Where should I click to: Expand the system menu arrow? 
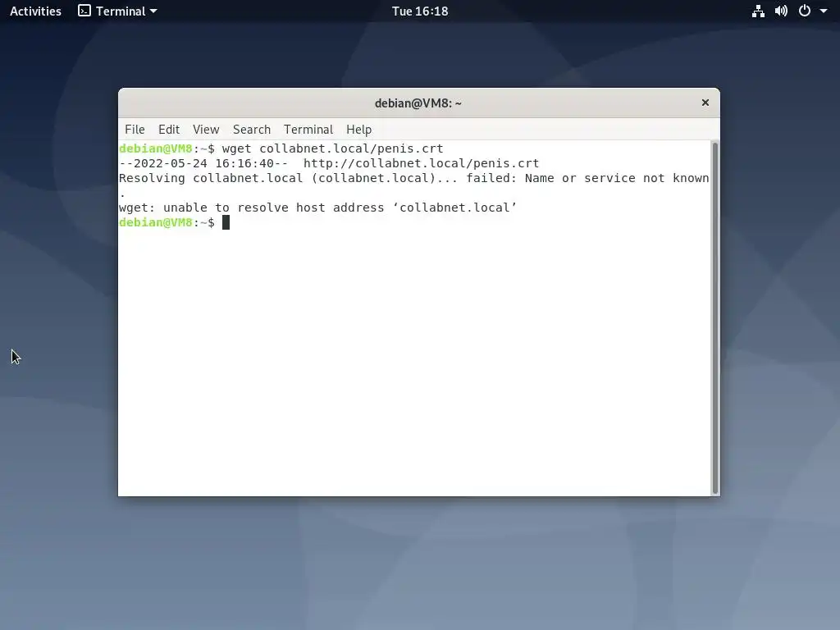click(824, 11)
